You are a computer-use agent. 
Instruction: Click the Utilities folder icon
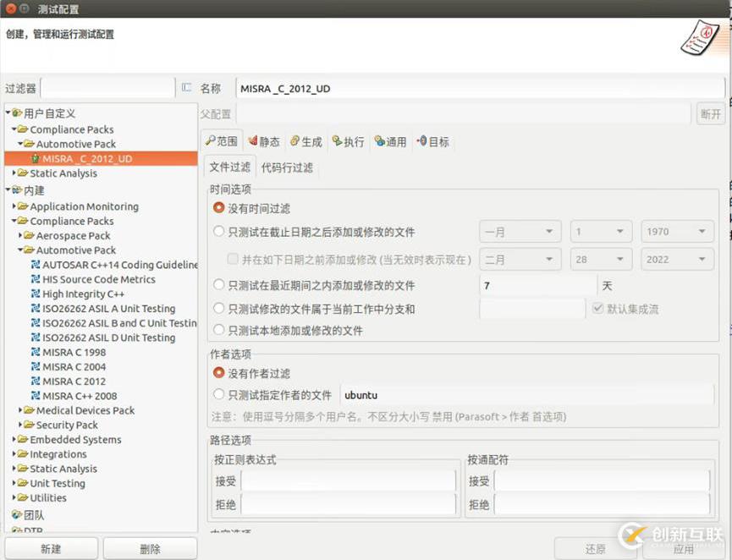coord(23,497)
